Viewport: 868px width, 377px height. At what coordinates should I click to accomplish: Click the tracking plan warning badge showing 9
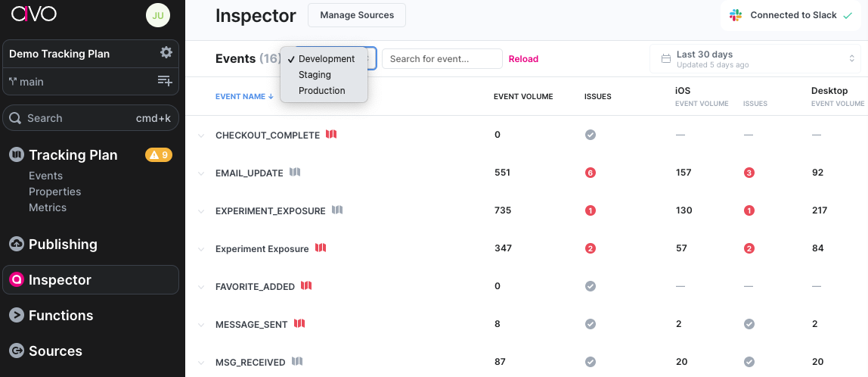(x=159, y=155)
